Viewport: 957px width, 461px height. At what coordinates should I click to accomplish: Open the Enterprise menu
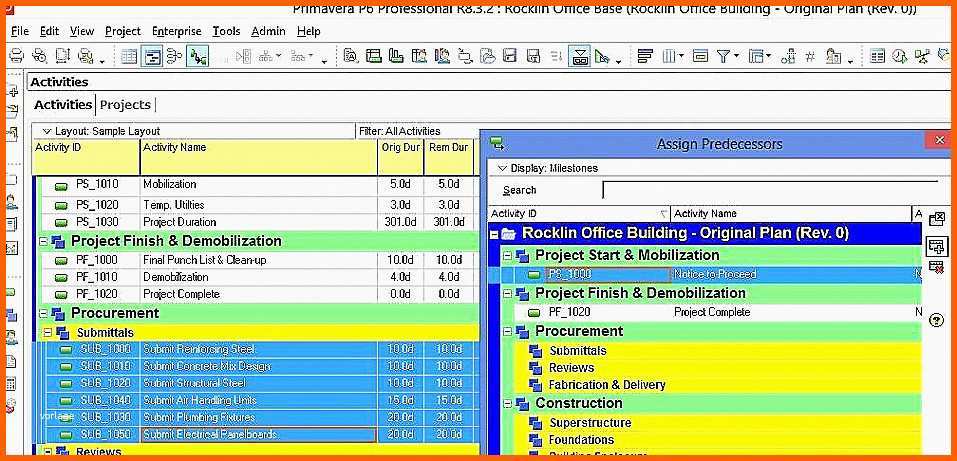click(176, 31)
